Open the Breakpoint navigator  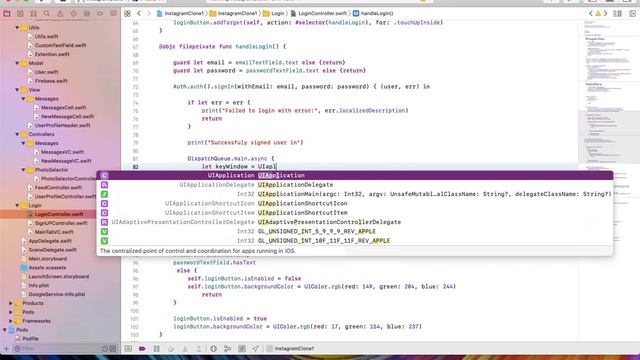(x=100, y=13)
